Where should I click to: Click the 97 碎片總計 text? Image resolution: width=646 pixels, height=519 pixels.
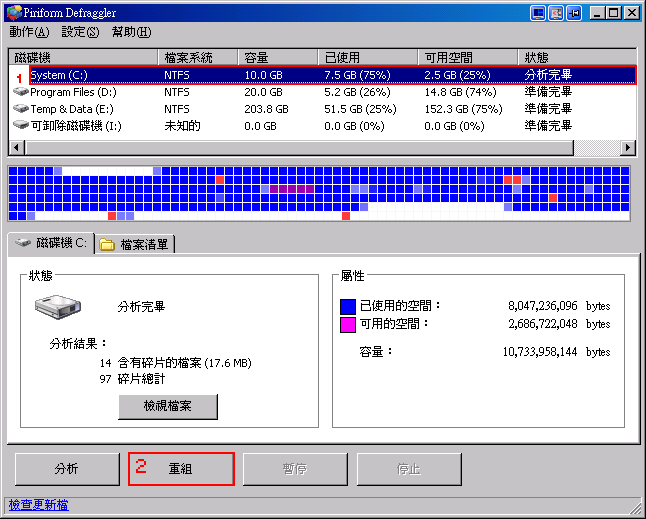coord(132,379)
